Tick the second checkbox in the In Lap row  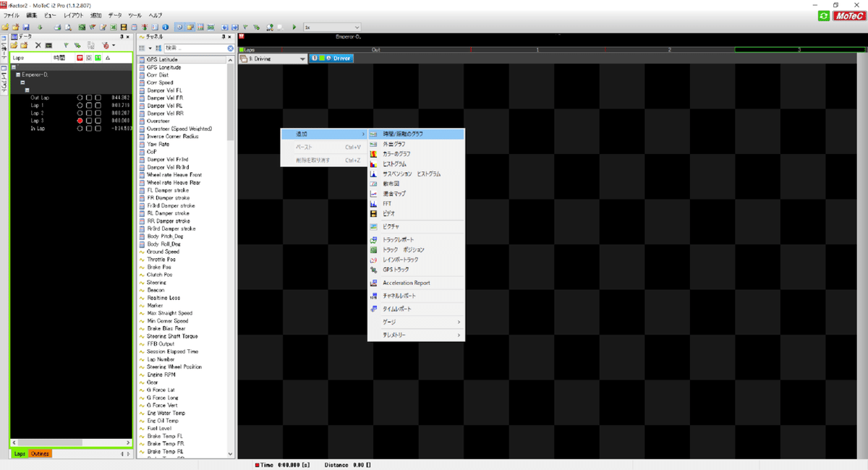[x=98, y=128]
